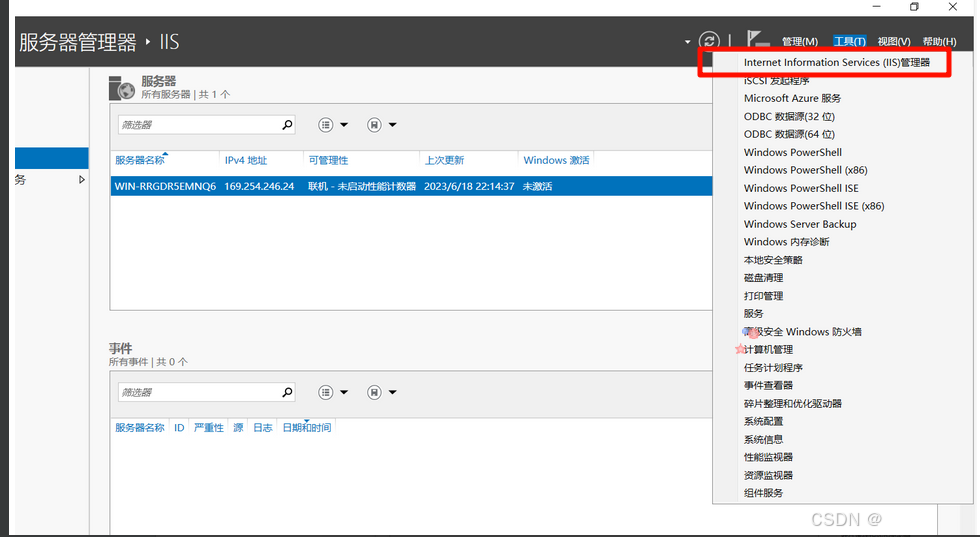Select Internet Information Services (IIS)管理器
This screenshot has width=980, height=537.
[x=837, y=63]
